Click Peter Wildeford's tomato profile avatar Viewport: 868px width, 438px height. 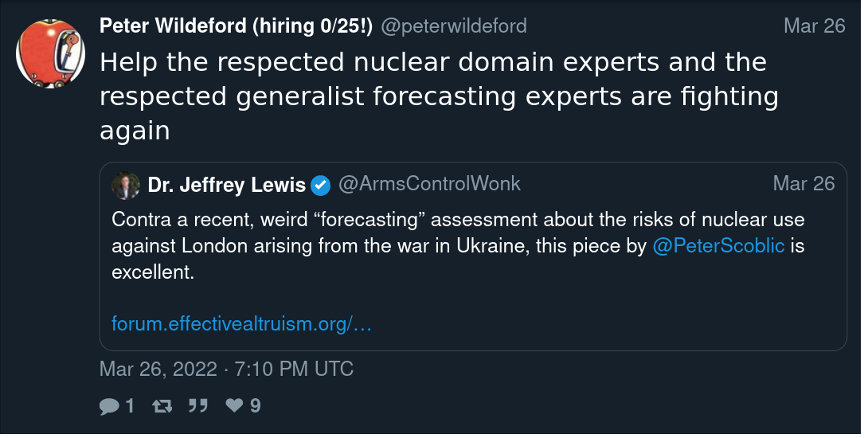point(51,53)
